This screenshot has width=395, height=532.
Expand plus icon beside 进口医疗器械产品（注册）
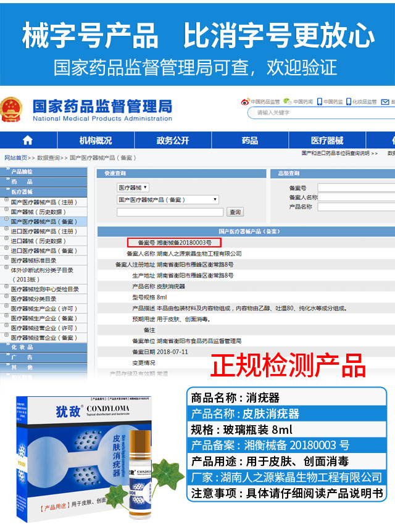6,229
